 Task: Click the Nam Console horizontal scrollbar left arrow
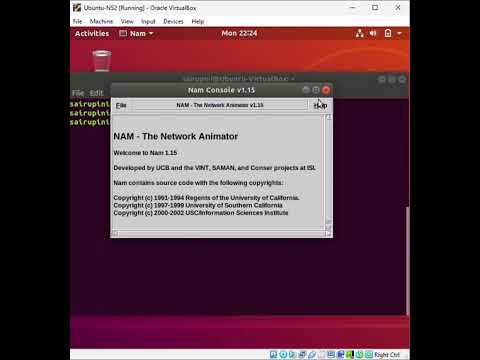[115, 234]
